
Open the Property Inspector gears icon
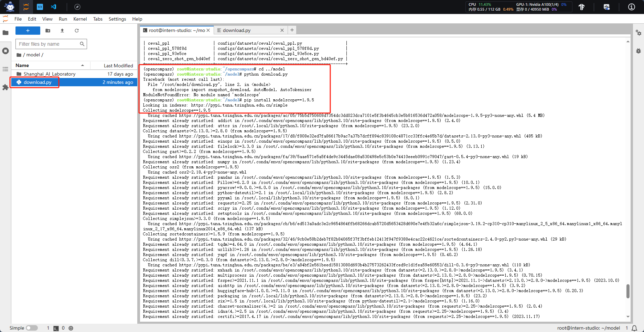point(638,33)
